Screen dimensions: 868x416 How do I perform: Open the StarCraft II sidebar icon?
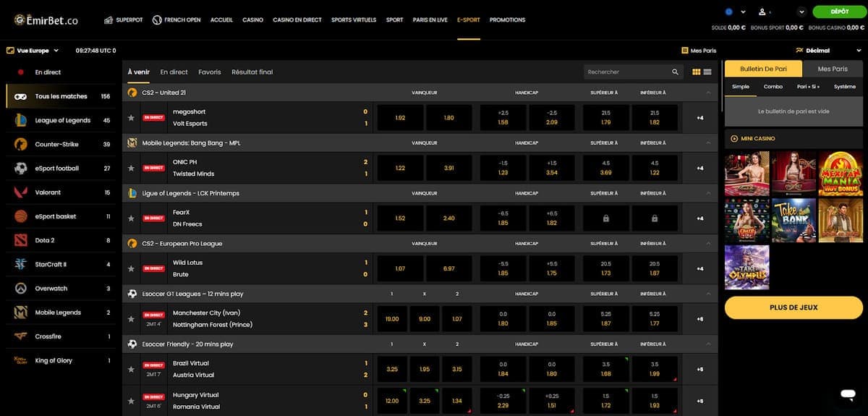21,264
